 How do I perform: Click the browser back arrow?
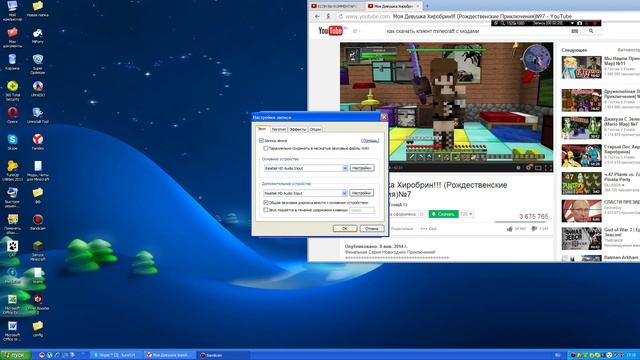(x=317, y=16)
